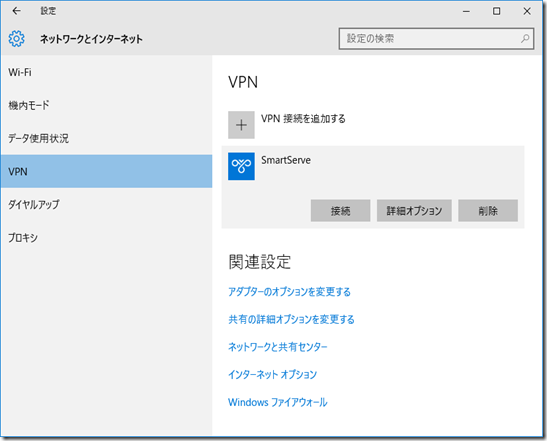Select データ使用状況 in the sidebar

(x=106, y=138)
